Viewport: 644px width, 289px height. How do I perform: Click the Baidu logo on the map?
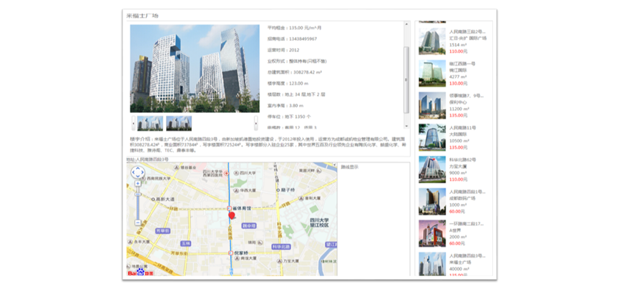click(140, 272)
